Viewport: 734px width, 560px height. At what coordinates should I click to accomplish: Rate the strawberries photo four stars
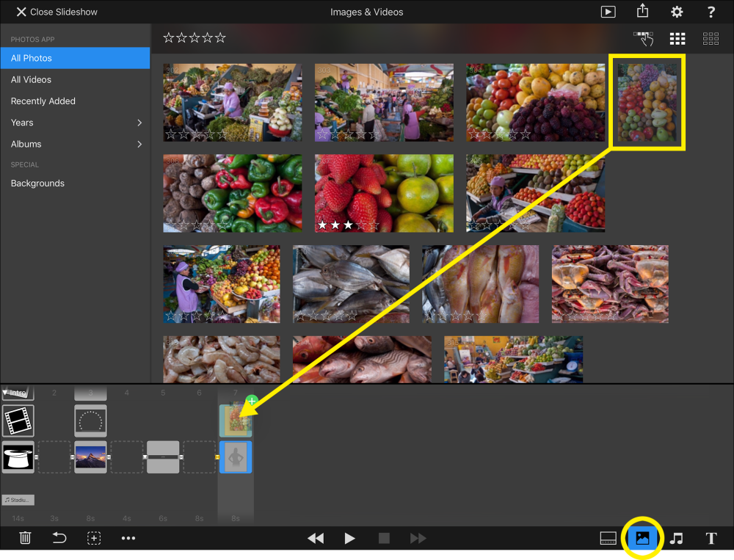[x=361, y=225]
